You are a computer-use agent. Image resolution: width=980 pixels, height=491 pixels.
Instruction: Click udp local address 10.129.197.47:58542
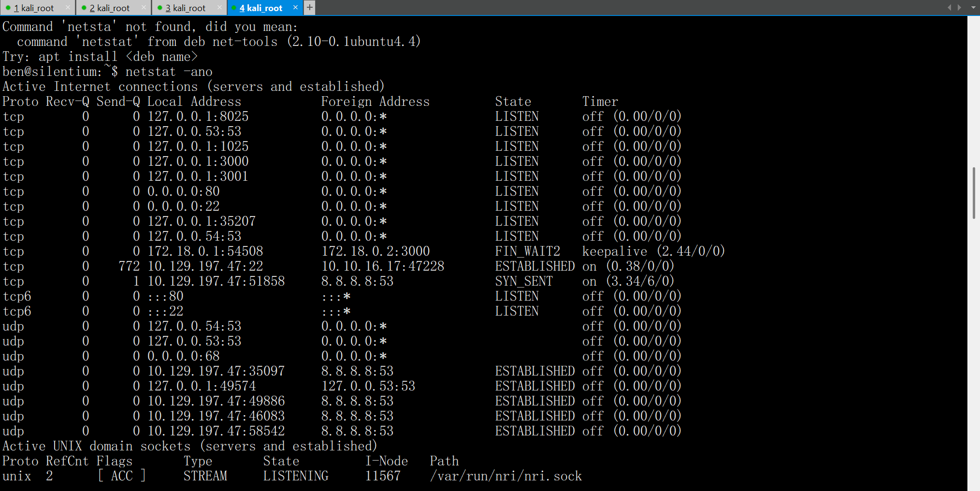click(216, 431)
